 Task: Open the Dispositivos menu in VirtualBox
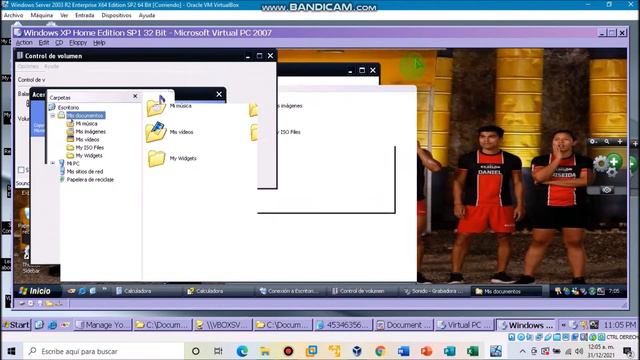tap(116, 15)
